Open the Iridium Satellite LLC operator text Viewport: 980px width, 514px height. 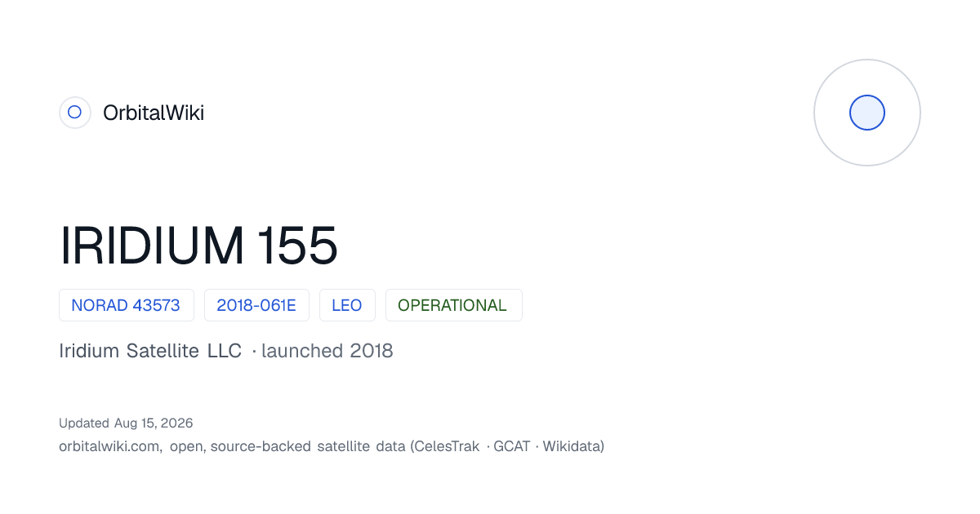click(150, 351)
